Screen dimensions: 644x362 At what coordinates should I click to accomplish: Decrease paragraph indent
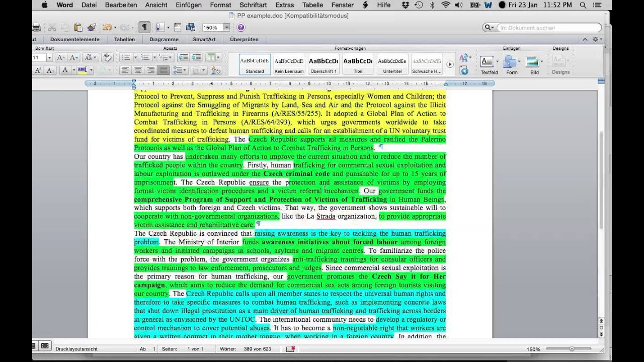183,58
